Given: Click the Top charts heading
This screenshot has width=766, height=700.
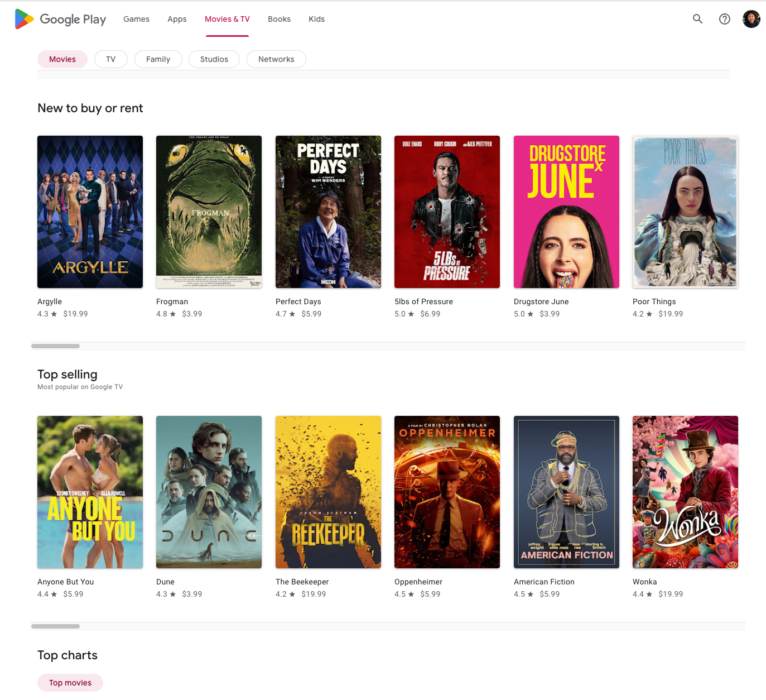Looking at the screenshot, I should click(68, 655).
